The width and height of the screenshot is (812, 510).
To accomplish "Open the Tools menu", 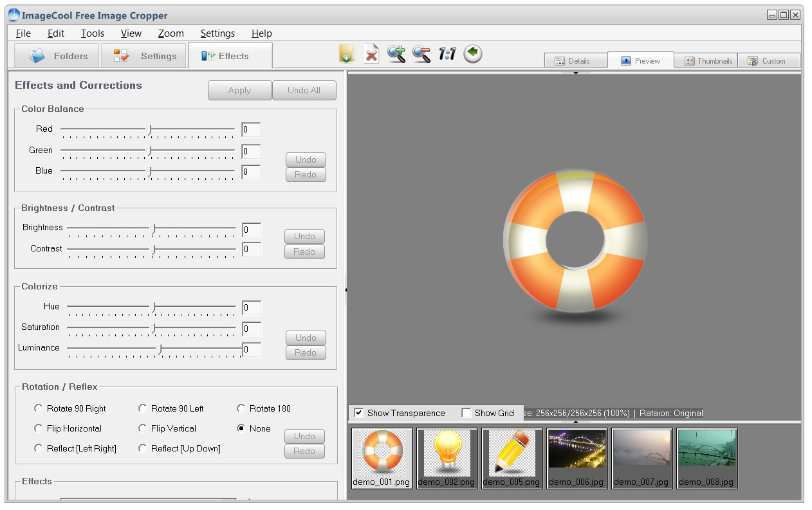I will click(92, 33).
